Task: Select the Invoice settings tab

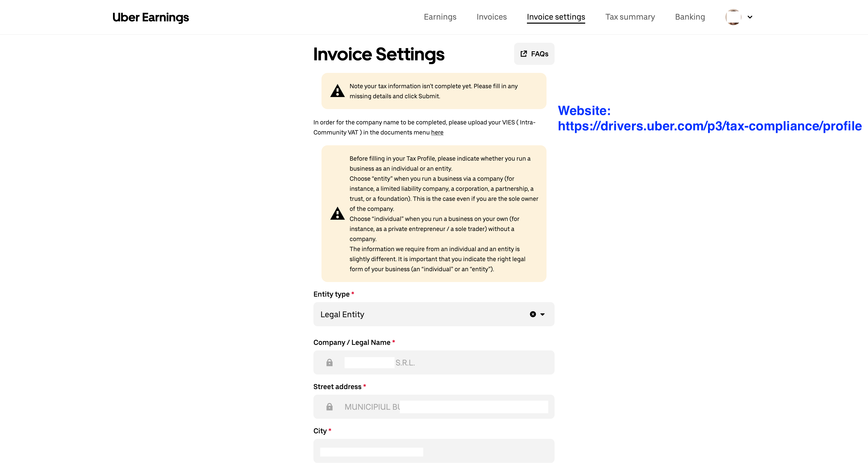Action: (556, 17)
